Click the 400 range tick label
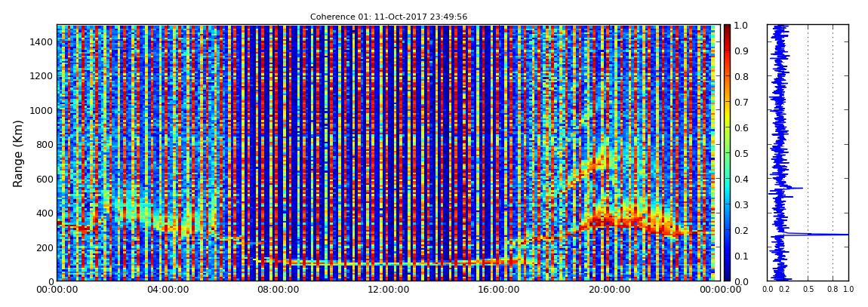Screen dimensions: 868x307 pyautogui.click(x=45, y=213)
